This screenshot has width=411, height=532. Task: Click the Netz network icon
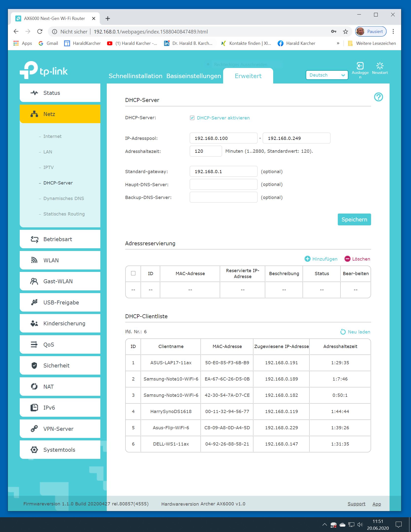34,114
